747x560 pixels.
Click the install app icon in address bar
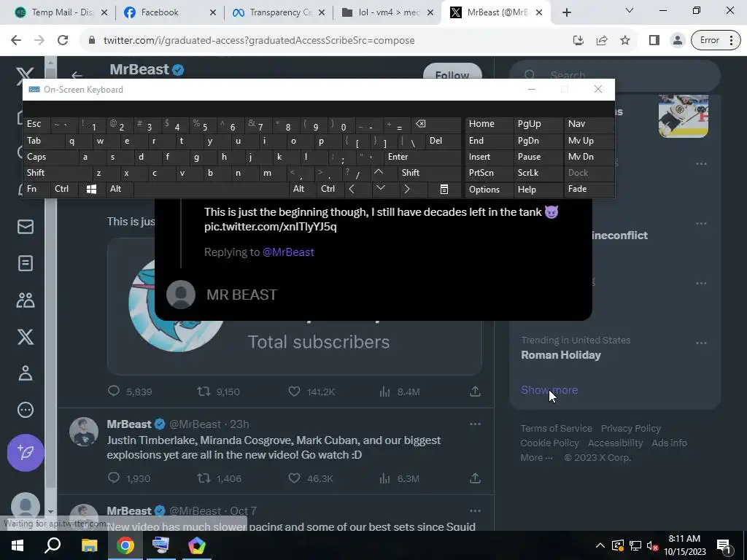click(x=578, y=41)
